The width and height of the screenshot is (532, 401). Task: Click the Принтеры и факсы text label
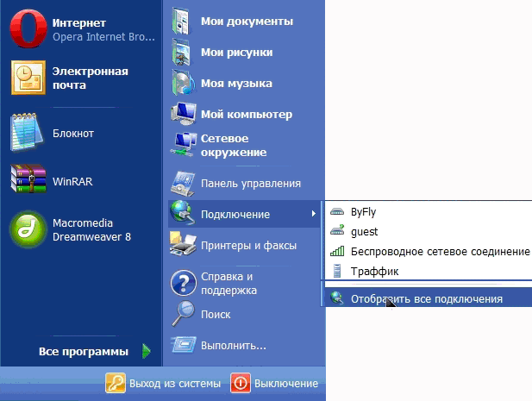pos(248,245)
